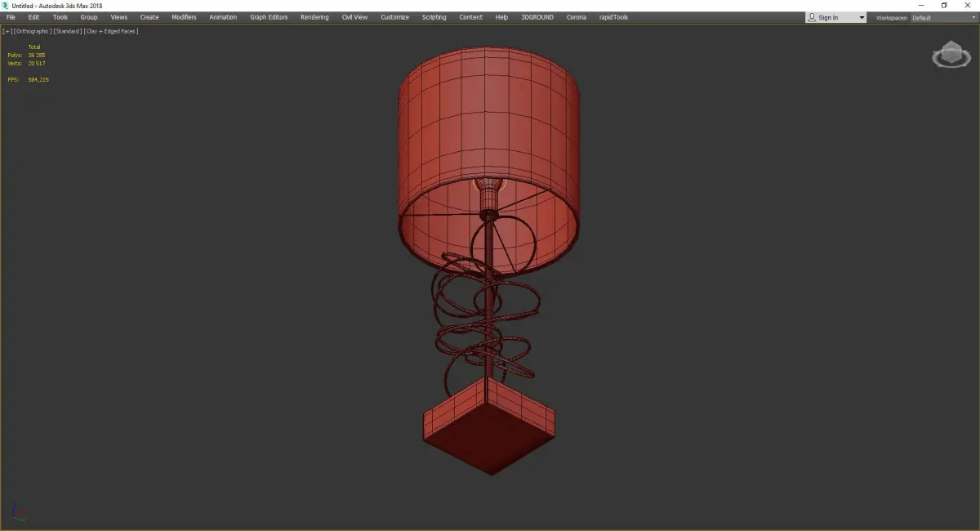
Task: Open the rapidTools menu
Action: point(613,17)
